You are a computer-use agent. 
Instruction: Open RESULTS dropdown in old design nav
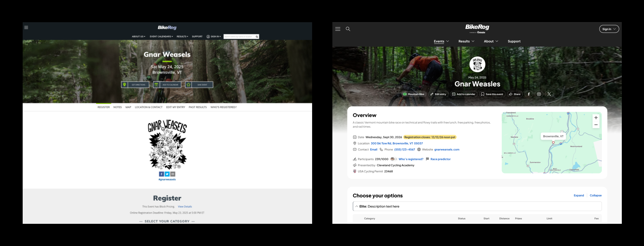182,36
